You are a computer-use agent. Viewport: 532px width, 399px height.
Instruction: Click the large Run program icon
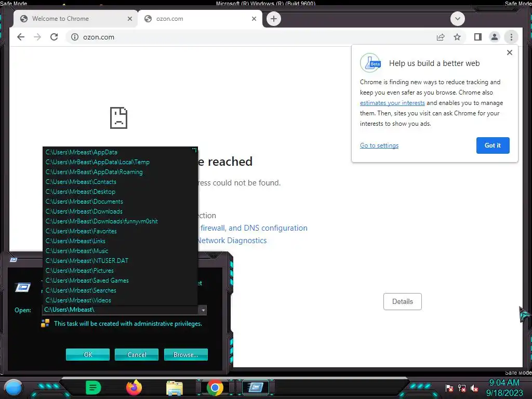(23, 287)
